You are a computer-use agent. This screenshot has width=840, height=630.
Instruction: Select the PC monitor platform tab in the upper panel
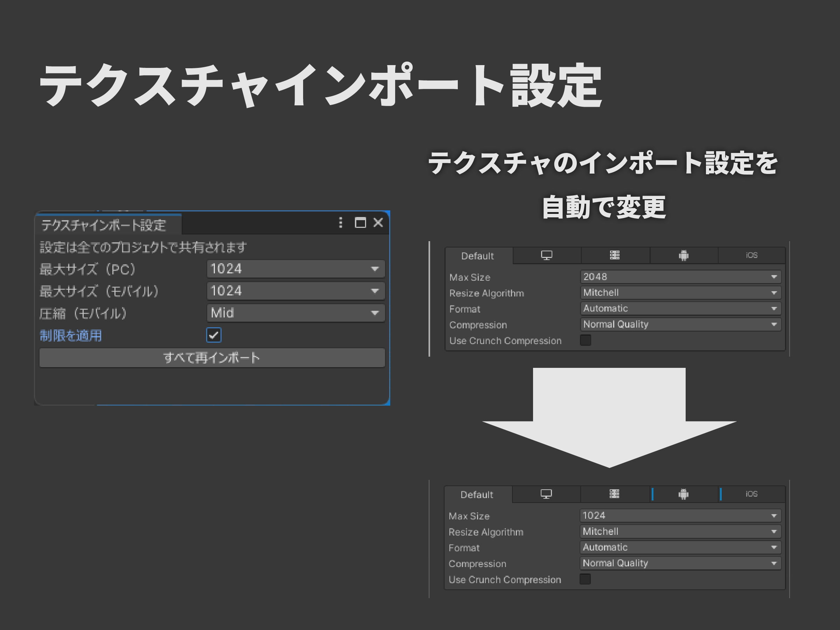click(546, 255)
